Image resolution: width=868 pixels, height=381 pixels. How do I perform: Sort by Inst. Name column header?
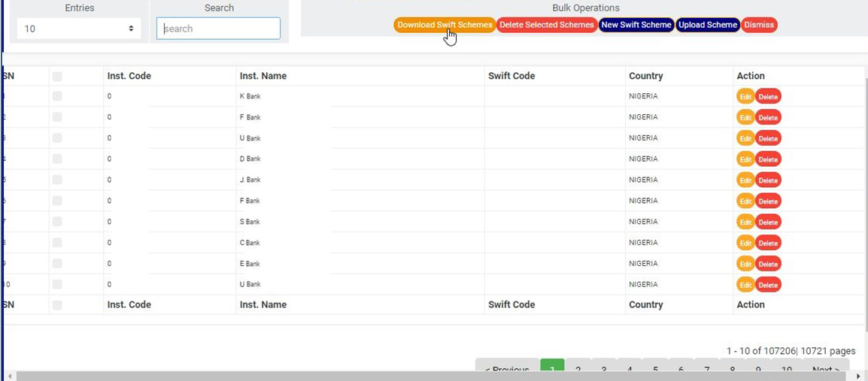(263, 76)
